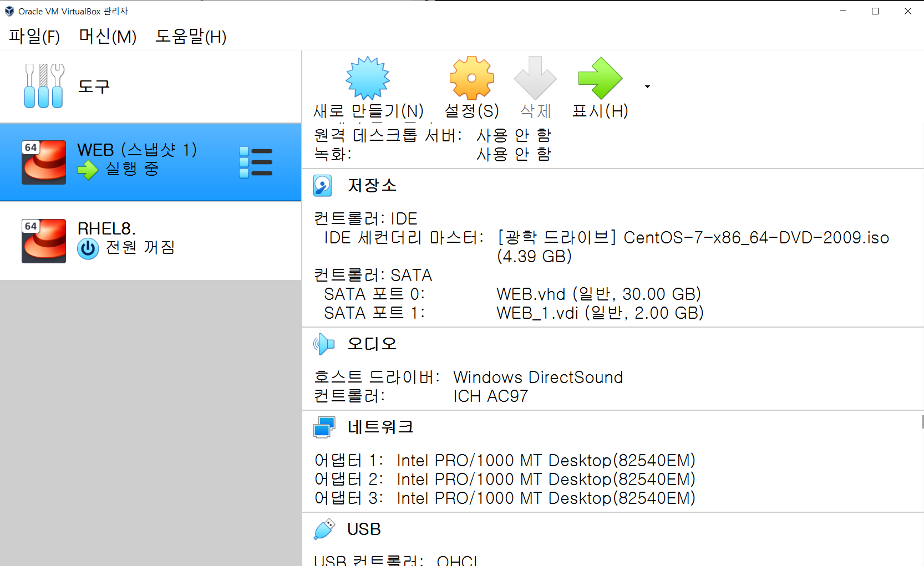The height and width of the screenshot is (566, 924).
Task: Click the 오디오 section heading
Action: [x=372, y=344]
